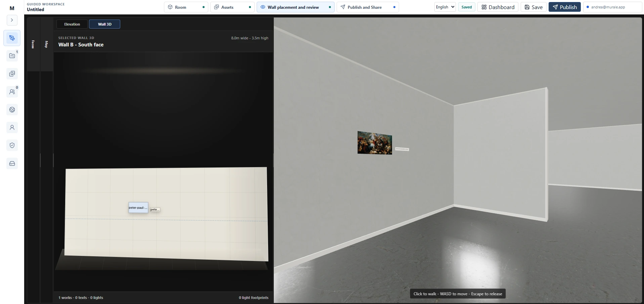Click the 'Wall B - South face' heading
This screenshot has width=644, height=304.
[81, 45]
